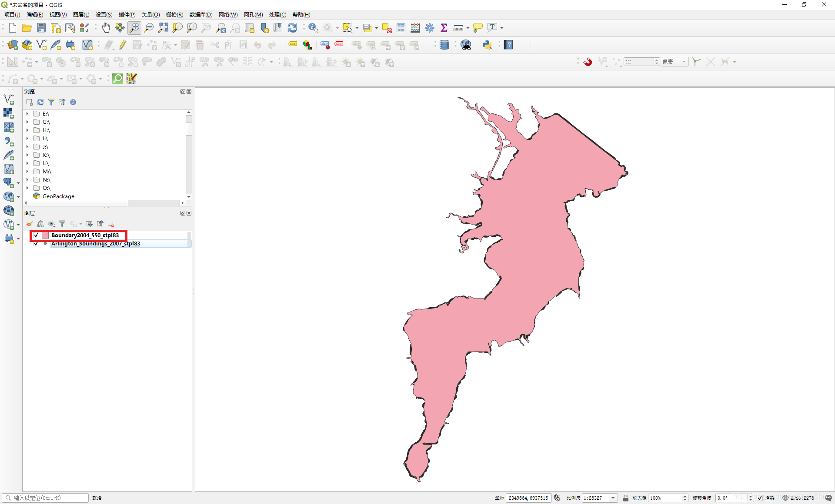Click the diagram options pie chart icon
This screenshot has height=504, width=835.
click(x=307, y=45)
